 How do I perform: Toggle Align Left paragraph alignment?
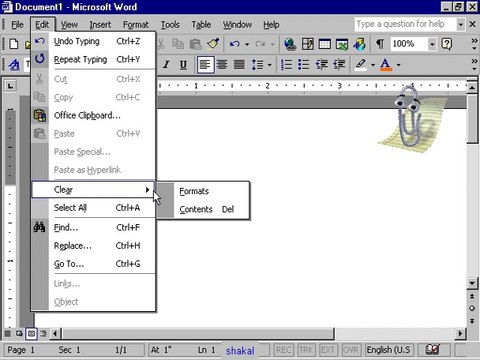coord(205,65)
